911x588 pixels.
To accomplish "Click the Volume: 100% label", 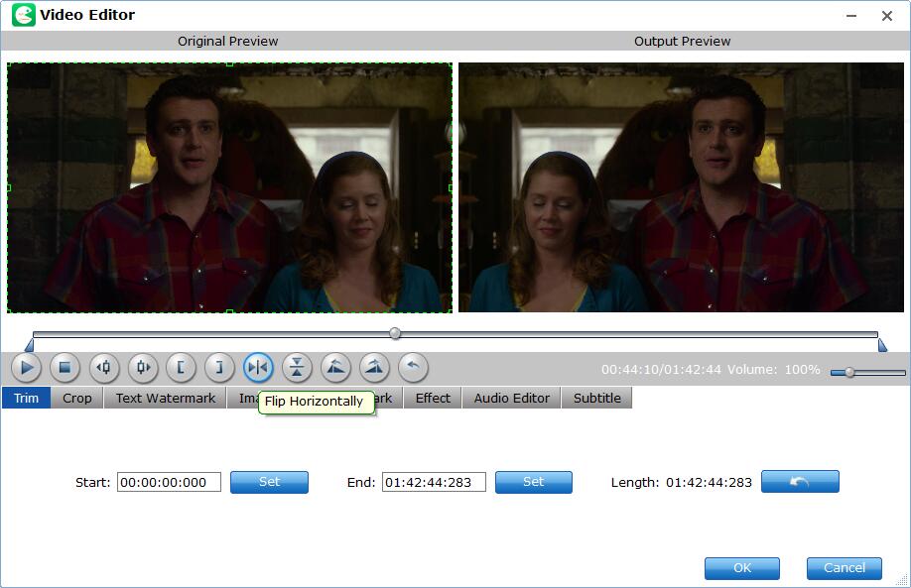I will [x=773, y=369].
